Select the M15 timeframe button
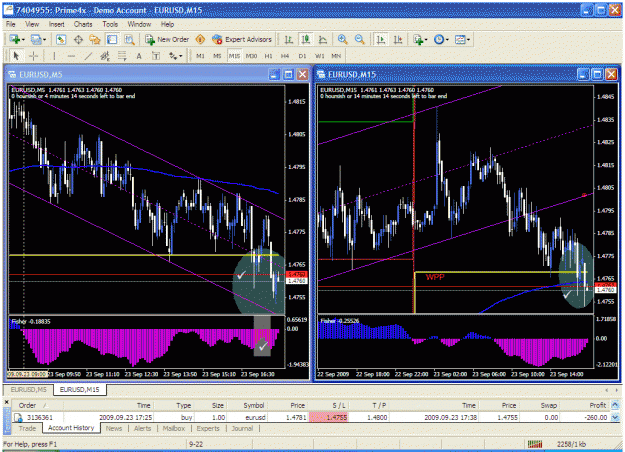Screen dimensions: 625x452 (x=234, y=56)
